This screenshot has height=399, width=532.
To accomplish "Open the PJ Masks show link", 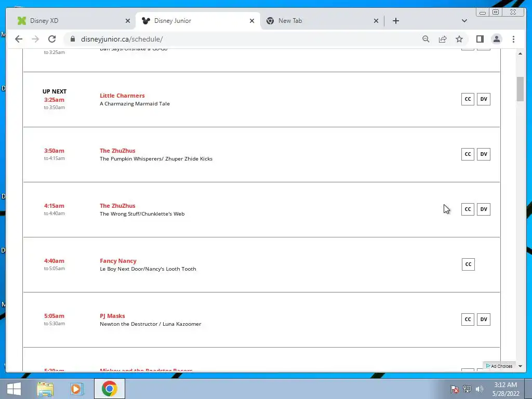I will pos(112,316).
